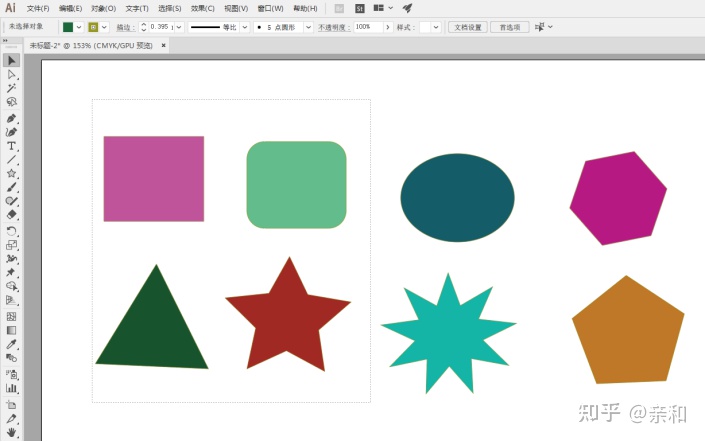Select the Hand tool

[x=12, y=433]
